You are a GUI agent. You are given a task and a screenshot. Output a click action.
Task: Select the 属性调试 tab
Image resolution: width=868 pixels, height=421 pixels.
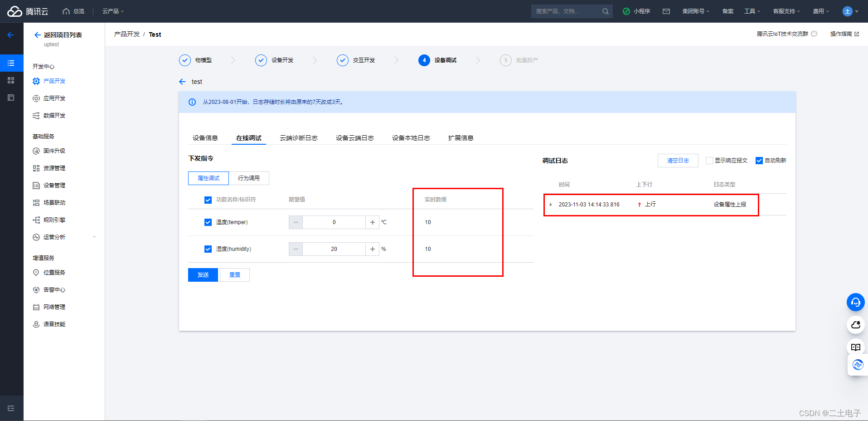[x=209, y=178]
